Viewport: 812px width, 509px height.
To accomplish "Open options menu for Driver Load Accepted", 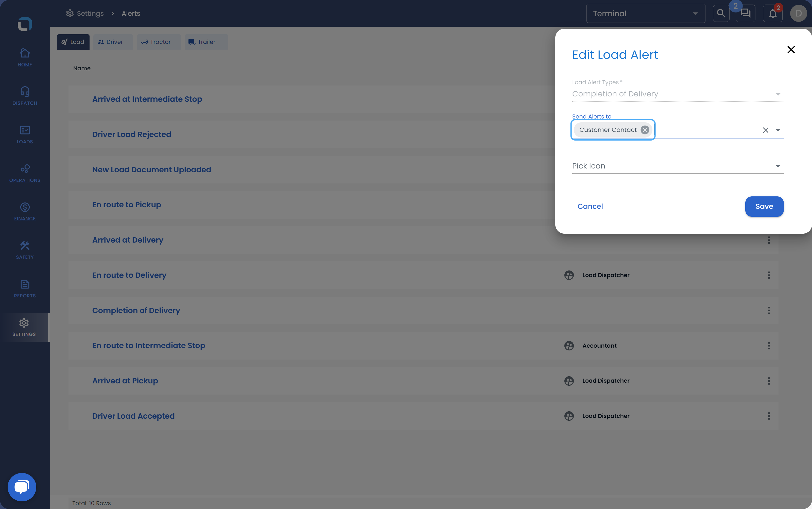I will tap(769, 416).
